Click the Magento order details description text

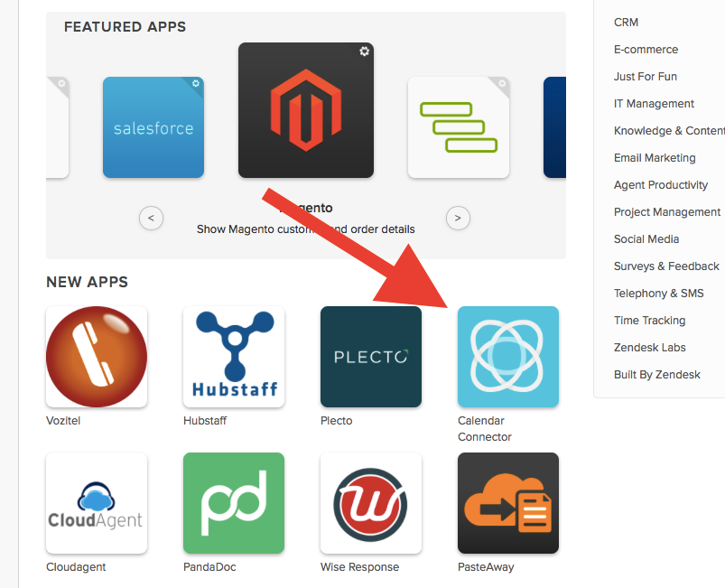tap(306, 229)
